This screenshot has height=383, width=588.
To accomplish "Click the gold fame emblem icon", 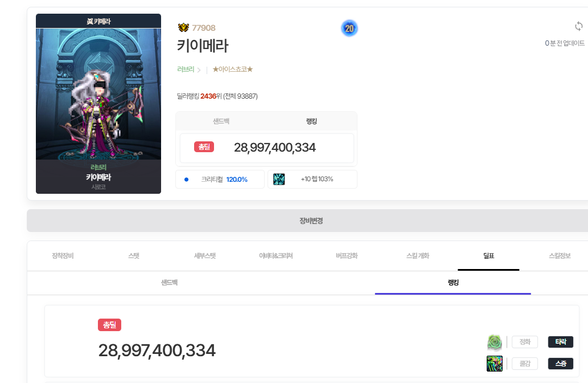I will coord(183,28).
